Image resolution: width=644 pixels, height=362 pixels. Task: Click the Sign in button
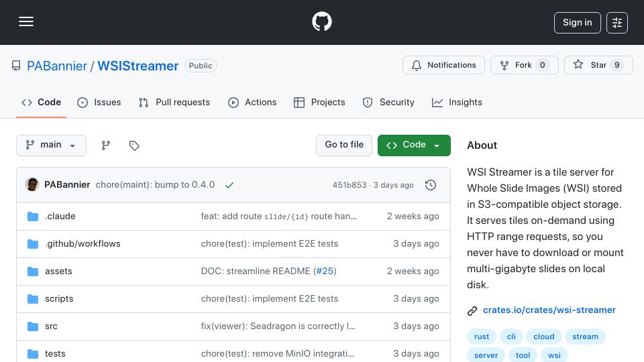click(x=577, y=23)
